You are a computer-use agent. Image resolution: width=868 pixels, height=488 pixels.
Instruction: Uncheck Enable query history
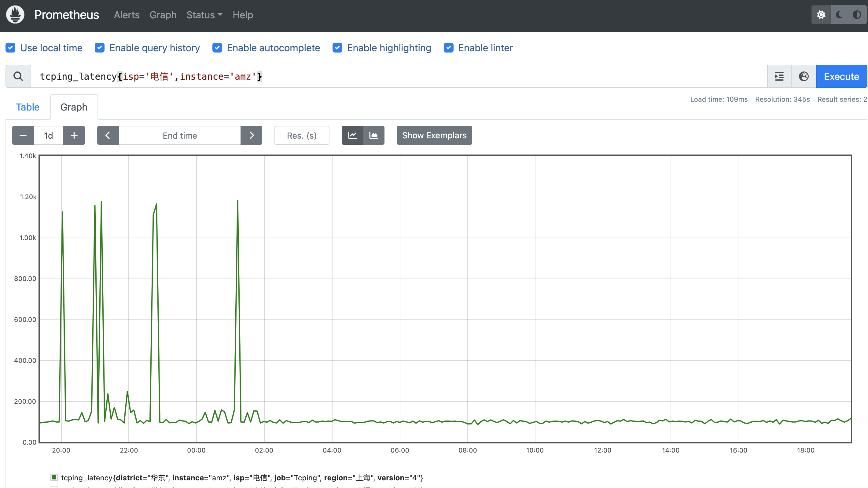(99, 48)
